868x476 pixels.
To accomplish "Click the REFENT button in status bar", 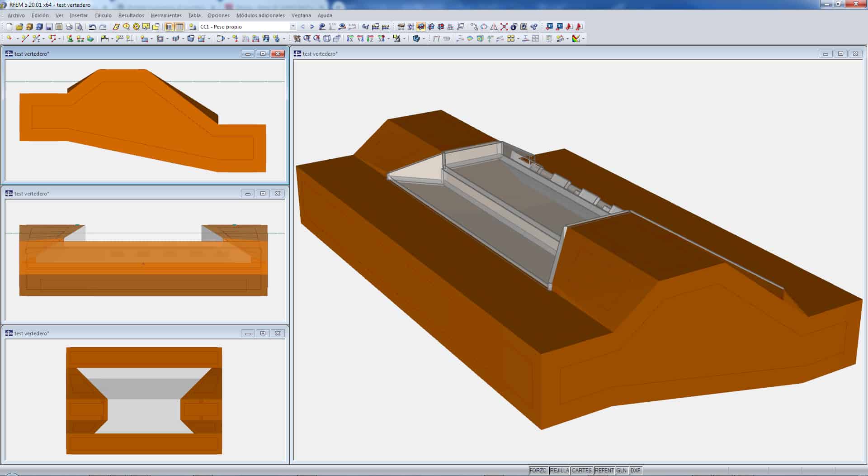I will [x=604, y=471].
